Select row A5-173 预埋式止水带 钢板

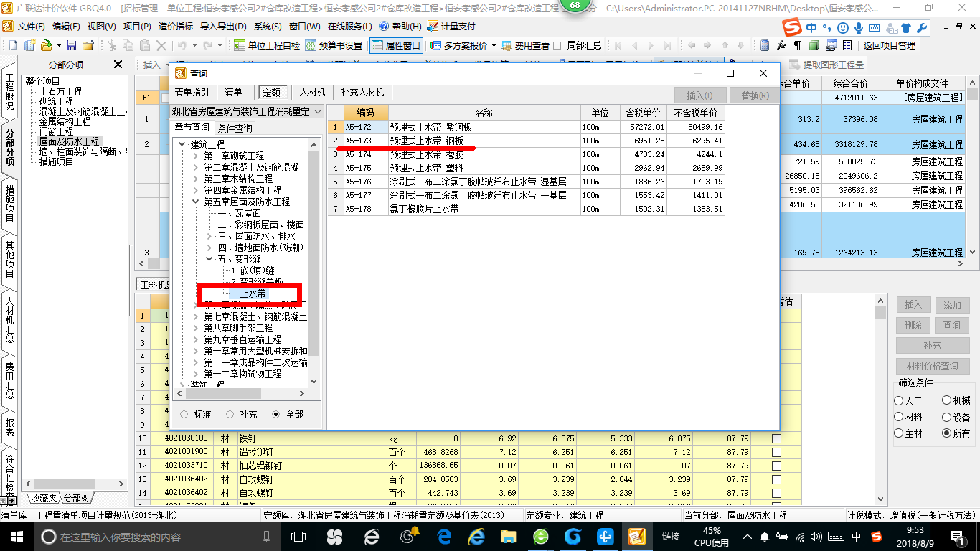(526, 141)
